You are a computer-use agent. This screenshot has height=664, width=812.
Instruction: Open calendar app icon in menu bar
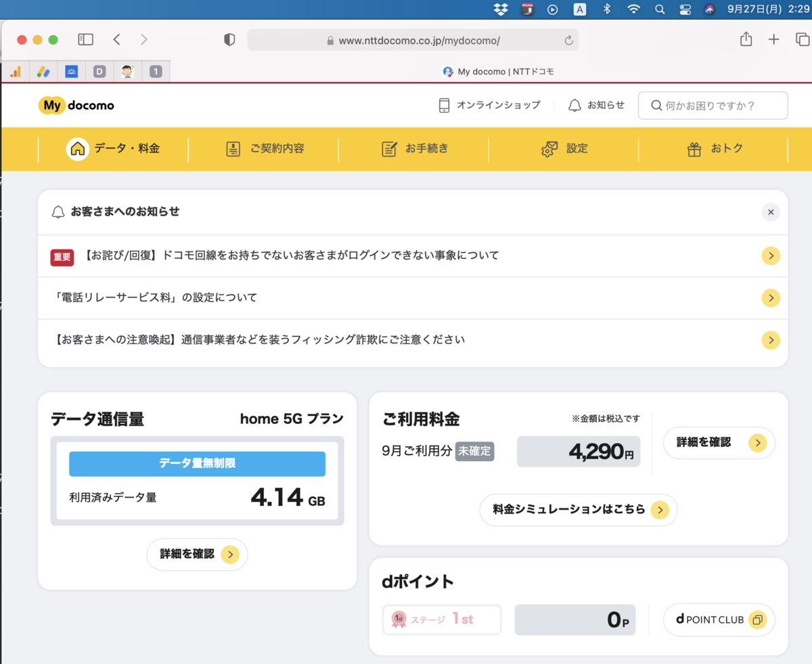pos(527,9)
